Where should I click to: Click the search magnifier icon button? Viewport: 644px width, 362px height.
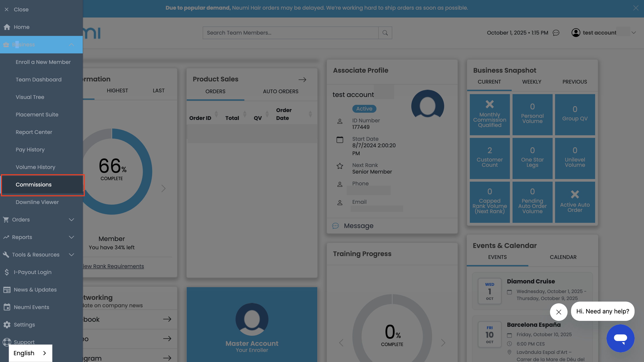pyautogui.click(x=385, y=33)
